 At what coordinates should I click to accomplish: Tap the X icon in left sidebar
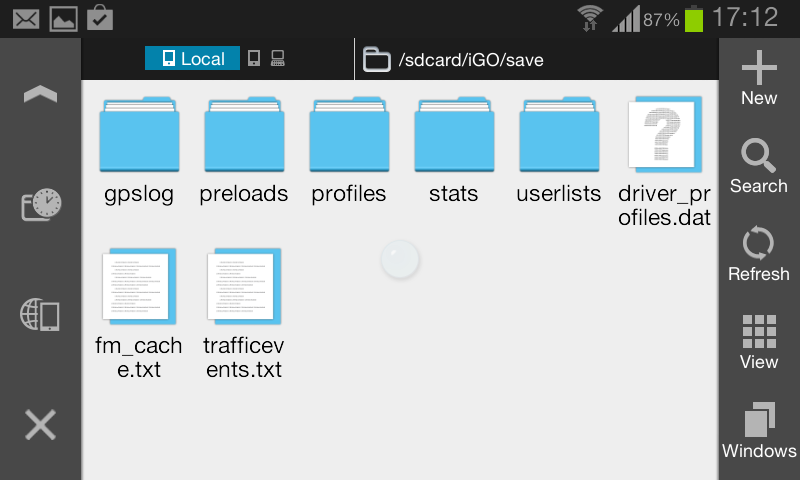click(40, 425)
